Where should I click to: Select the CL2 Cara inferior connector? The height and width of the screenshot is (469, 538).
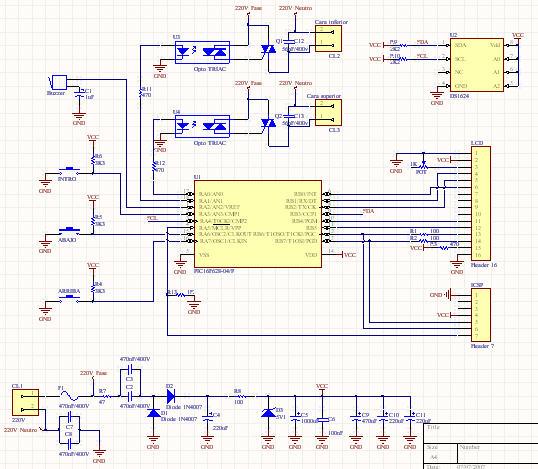[x=328, y=39]
